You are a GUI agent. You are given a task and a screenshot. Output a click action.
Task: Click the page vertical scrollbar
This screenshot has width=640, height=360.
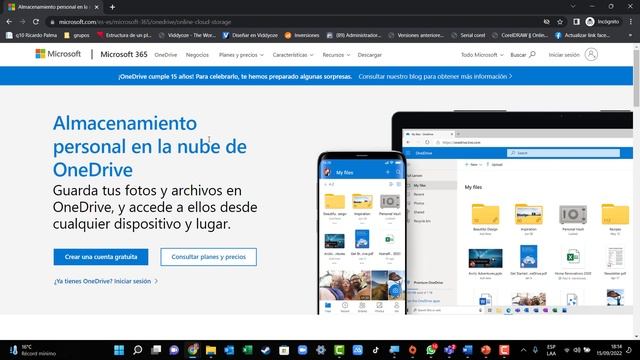click(636, 78)
